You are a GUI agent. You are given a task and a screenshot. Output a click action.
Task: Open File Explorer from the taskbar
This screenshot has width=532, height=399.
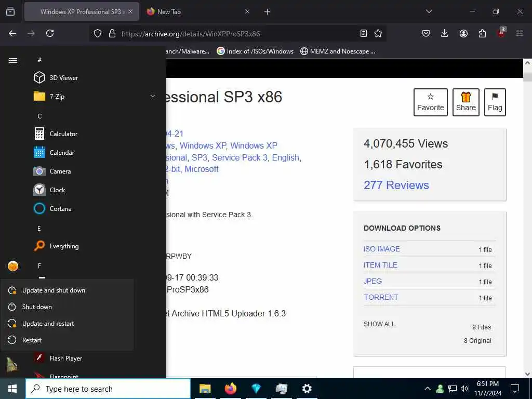(205, 389)
